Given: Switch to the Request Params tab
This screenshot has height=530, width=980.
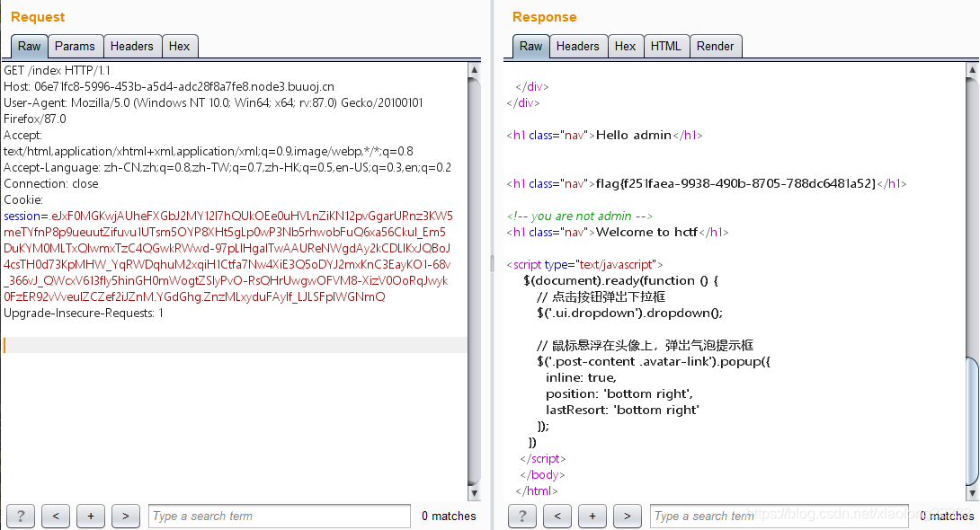Looking at the screenshot, I should point(75,46).
